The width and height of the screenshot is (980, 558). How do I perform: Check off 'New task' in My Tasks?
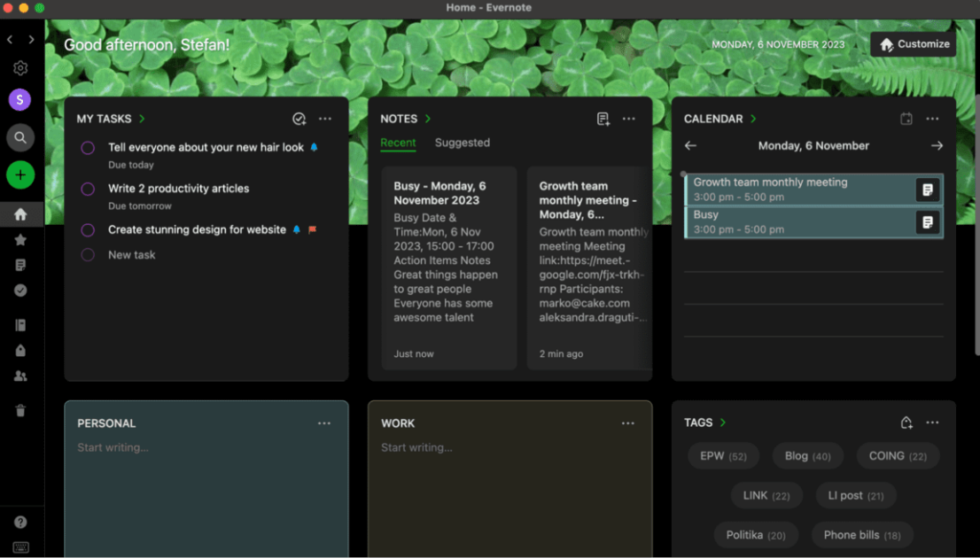coord(89,254)
